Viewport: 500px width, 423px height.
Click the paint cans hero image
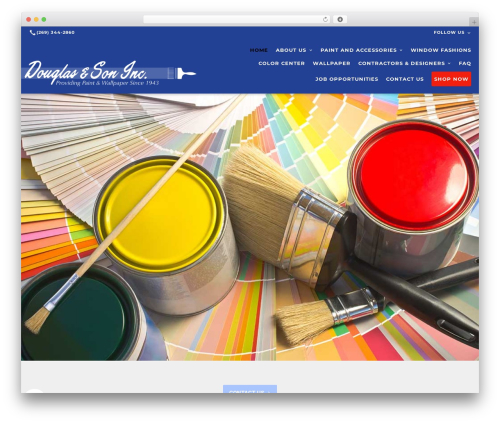[x=250, y=227]
